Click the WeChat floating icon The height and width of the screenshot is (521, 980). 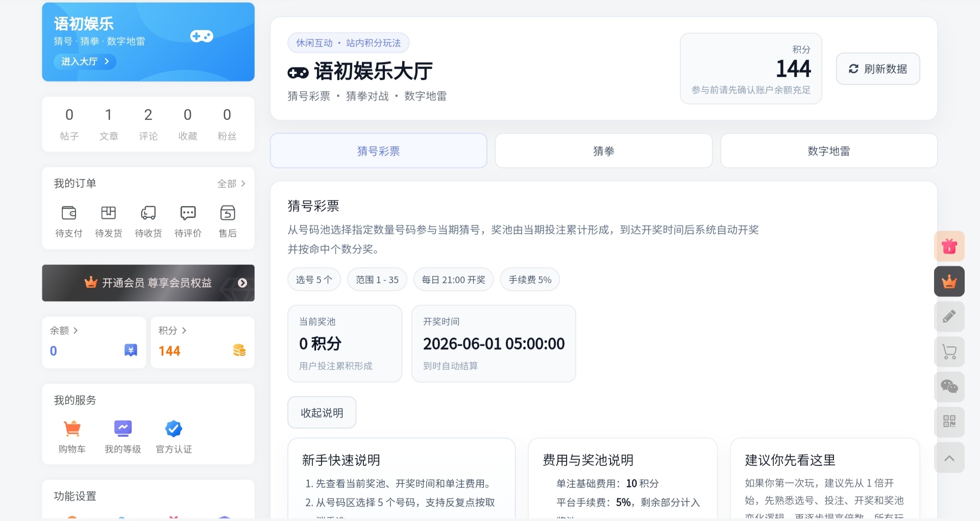(x=949, y=387)
